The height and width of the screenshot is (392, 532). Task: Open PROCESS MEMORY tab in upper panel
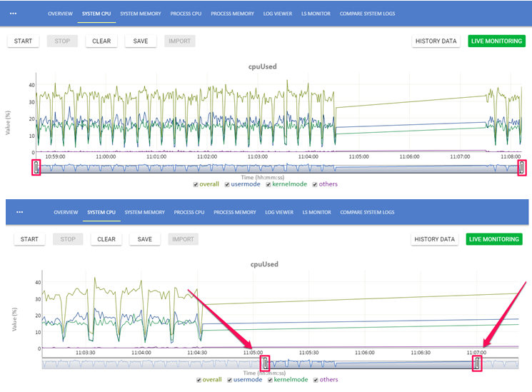(x=232, y=14)
